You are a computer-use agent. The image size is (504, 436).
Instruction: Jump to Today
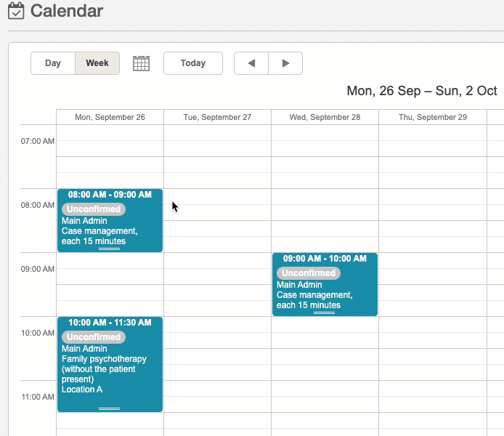pos(192,63)
